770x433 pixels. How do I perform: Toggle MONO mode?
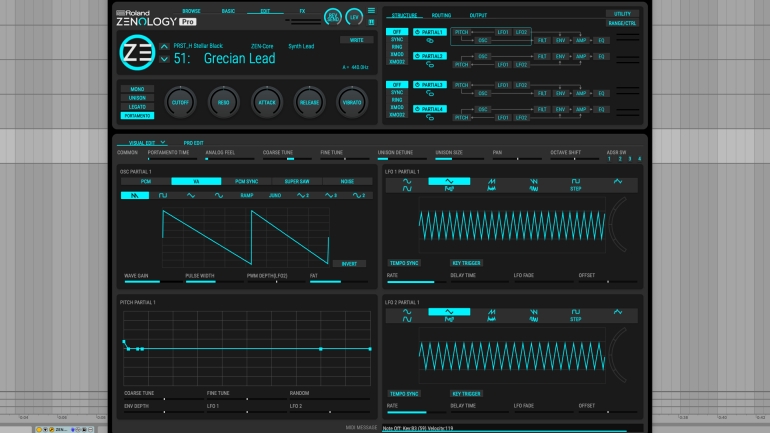click(137, 89)
